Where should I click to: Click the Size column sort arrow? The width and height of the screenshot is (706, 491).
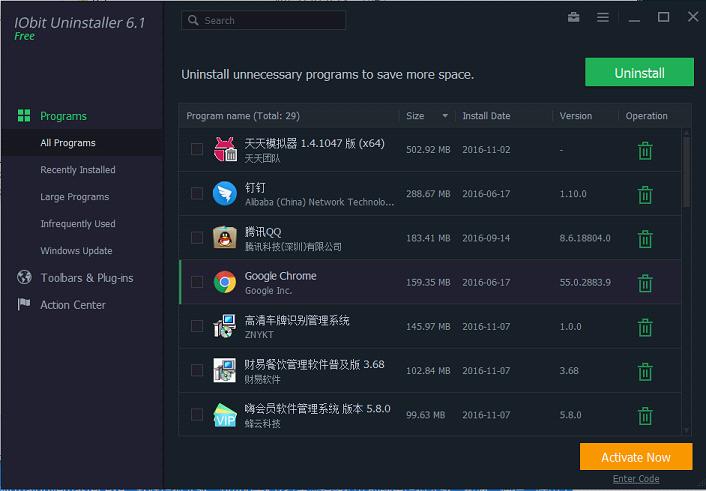(x=445, y=116)
